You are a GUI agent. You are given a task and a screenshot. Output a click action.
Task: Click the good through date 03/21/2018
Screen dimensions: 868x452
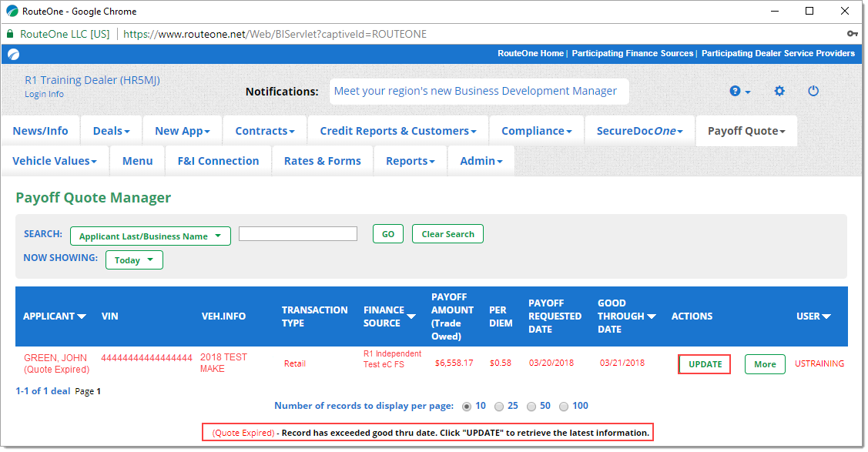[622, 363]
